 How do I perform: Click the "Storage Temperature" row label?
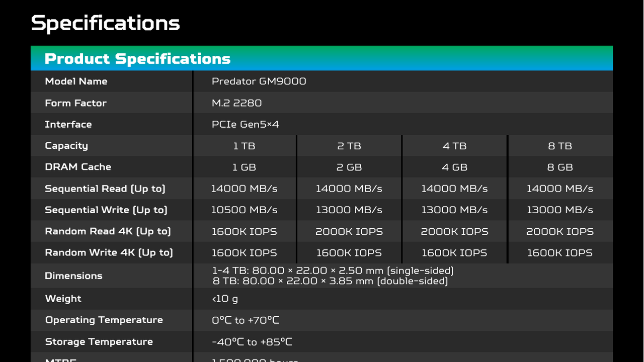tap(99, 342)
